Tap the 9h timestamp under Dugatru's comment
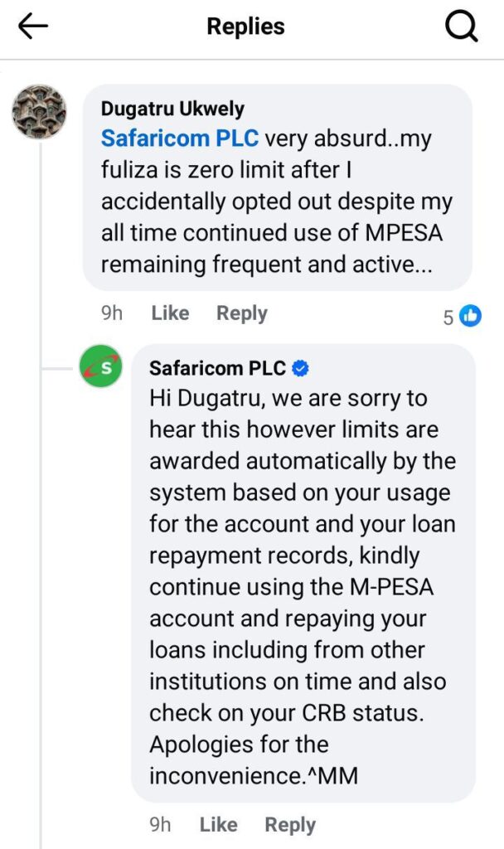504x849 pixels. (112, 313)
